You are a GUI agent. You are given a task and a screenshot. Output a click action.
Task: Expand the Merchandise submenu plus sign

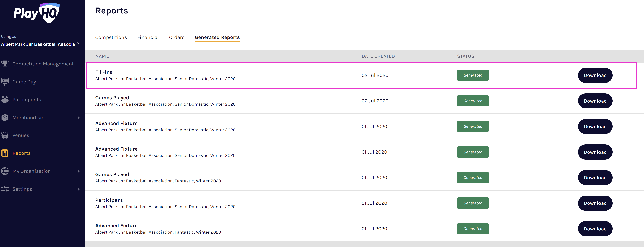[78, 118]
